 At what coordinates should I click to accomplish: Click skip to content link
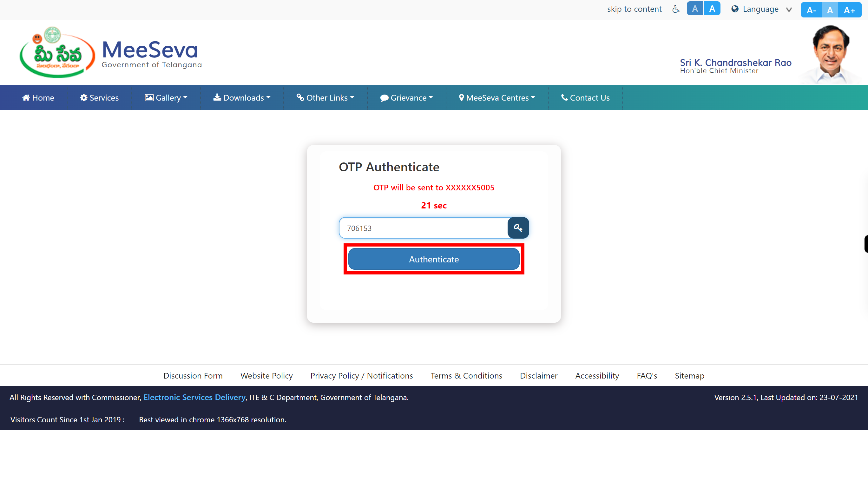coord(634,9)
